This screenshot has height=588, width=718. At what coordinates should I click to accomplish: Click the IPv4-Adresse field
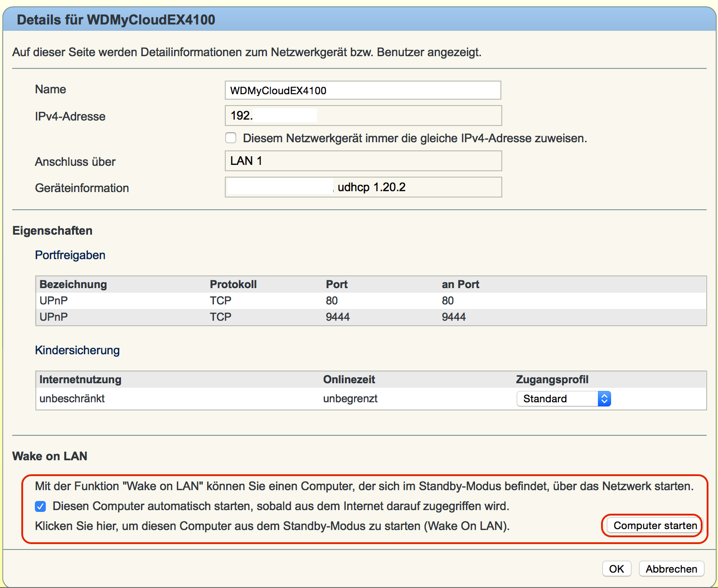point(364,116)
